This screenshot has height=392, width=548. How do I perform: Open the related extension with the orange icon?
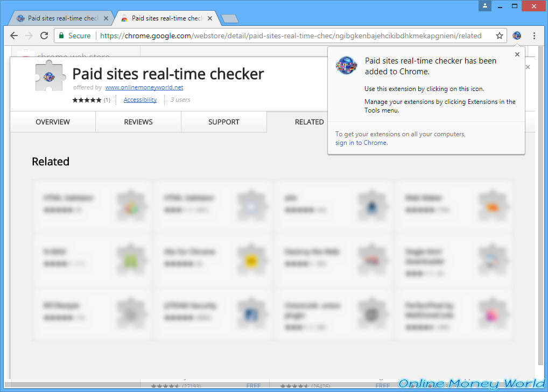453,207
